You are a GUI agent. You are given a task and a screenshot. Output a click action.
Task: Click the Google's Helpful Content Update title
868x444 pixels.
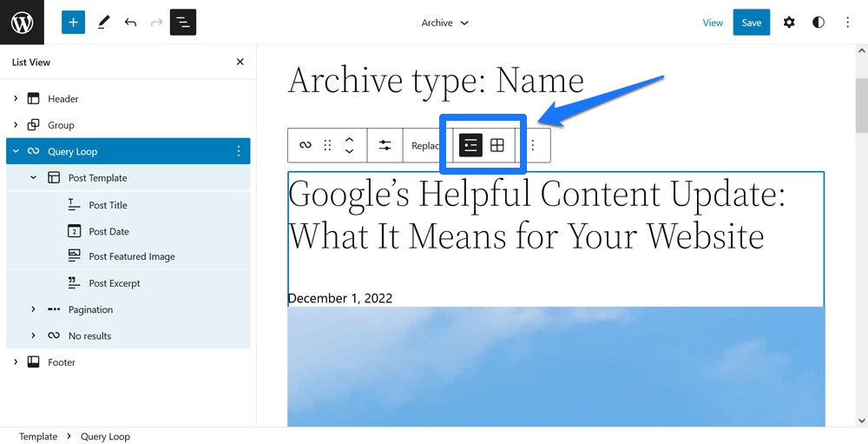click(536, 215)
